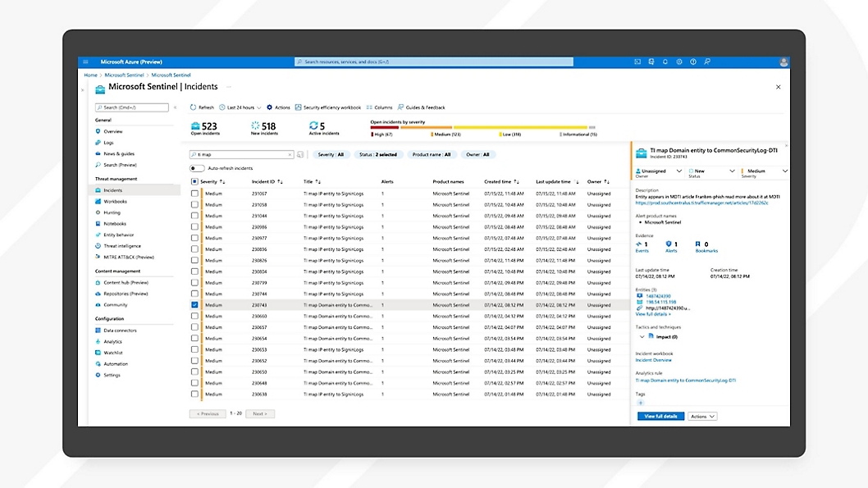Image resolution: width=868 pixels, height=488 pixels.
Task: Toggle the Auto-refresh incidents switch
Action: [x=197, y=168]
